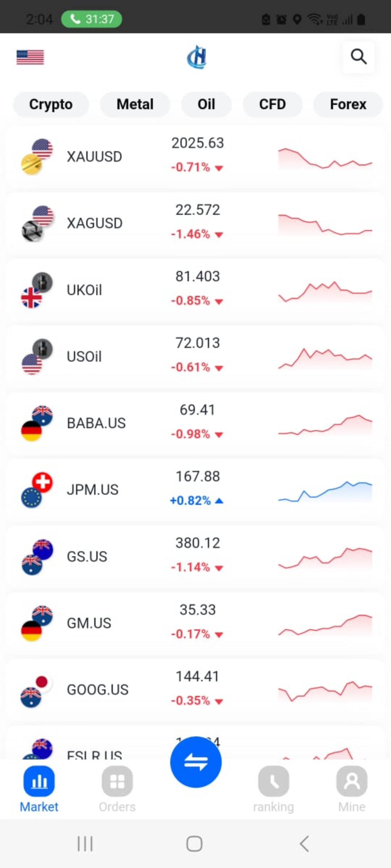Choose the Oil category filter

(206, 105)
